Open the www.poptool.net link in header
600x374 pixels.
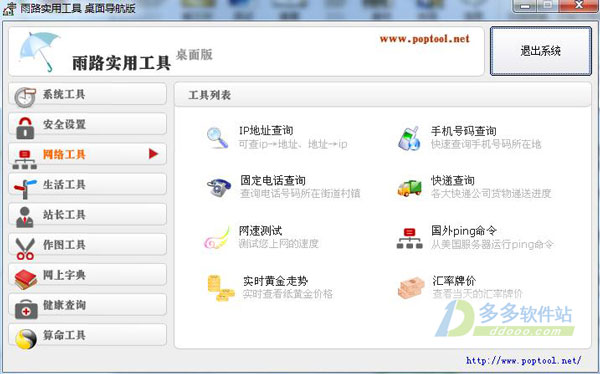(x=424, y=39)
